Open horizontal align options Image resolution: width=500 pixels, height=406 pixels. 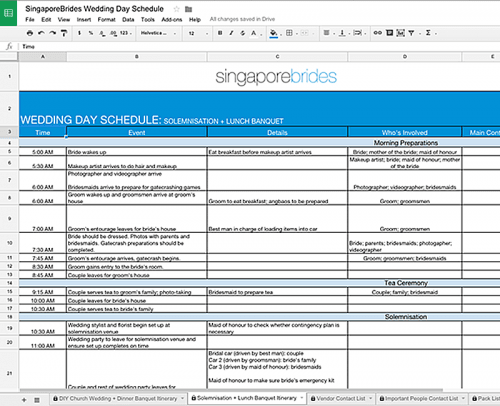pos(327,33)
